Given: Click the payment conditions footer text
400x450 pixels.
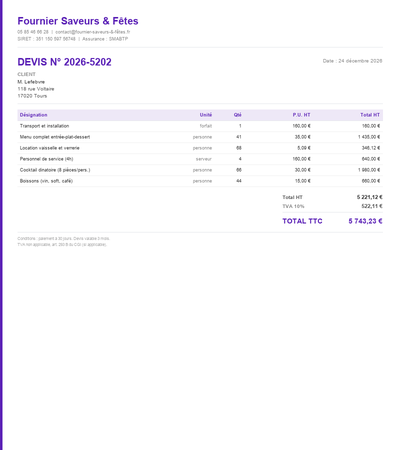Looking at the screenshot, I should tap(63, 239).
